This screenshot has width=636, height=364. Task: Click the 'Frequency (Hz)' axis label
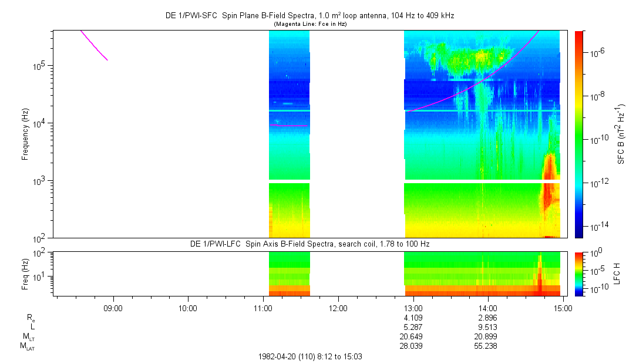[x=25, y=134]
